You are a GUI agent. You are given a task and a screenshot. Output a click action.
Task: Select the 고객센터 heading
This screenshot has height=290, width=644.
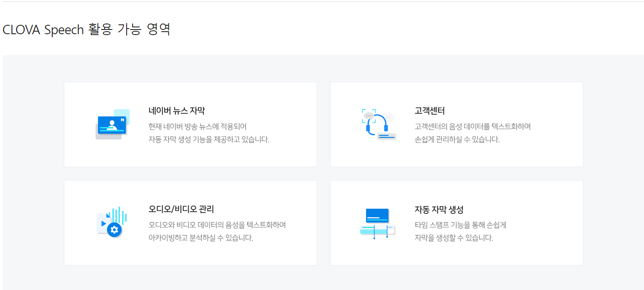(430, 111)
